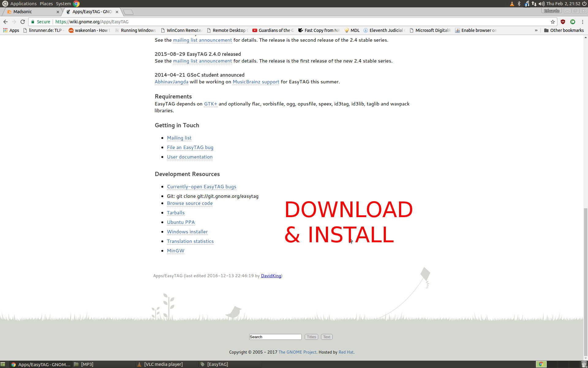Viewport: 588px width, 368px height.
Task: Follow the GTK+ link
Action: coord(211,104)
